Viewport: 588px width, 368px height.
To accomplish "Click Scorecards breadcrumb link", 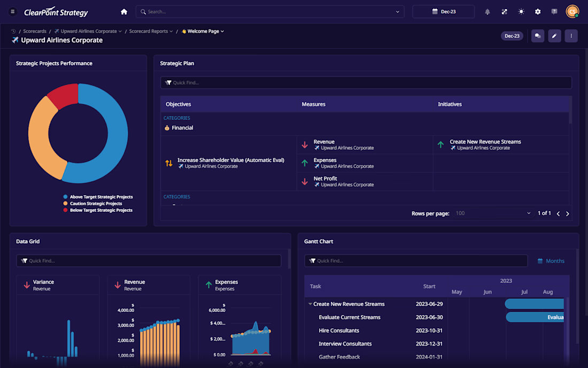I will (35, 32).
